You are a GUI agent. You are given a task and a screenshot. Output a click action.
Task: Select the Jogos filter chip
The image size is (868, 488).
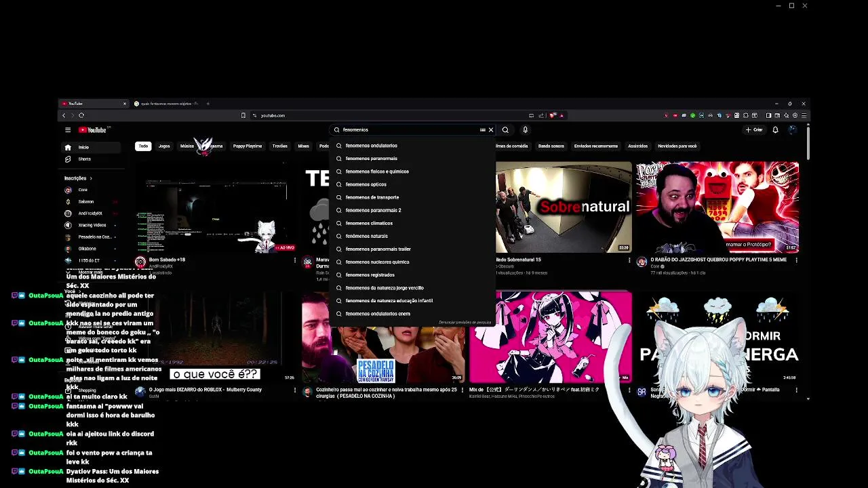(164, 146)
